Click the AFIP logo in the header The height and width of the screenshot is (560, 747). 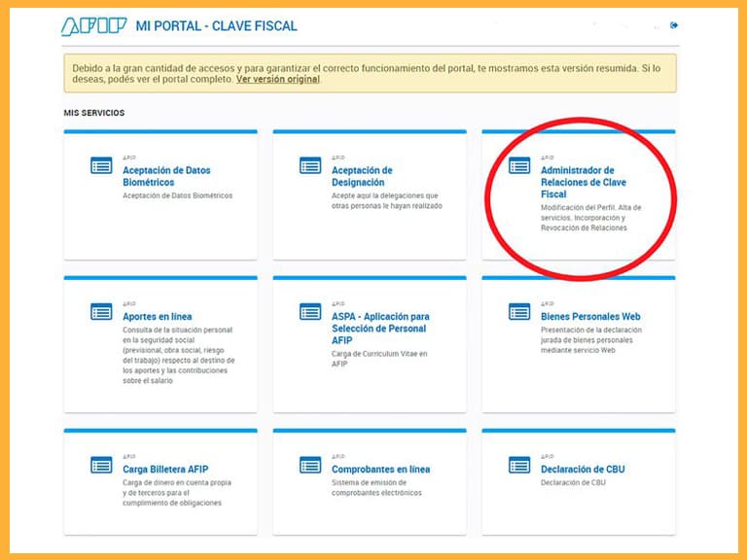[x=93, y=26]
